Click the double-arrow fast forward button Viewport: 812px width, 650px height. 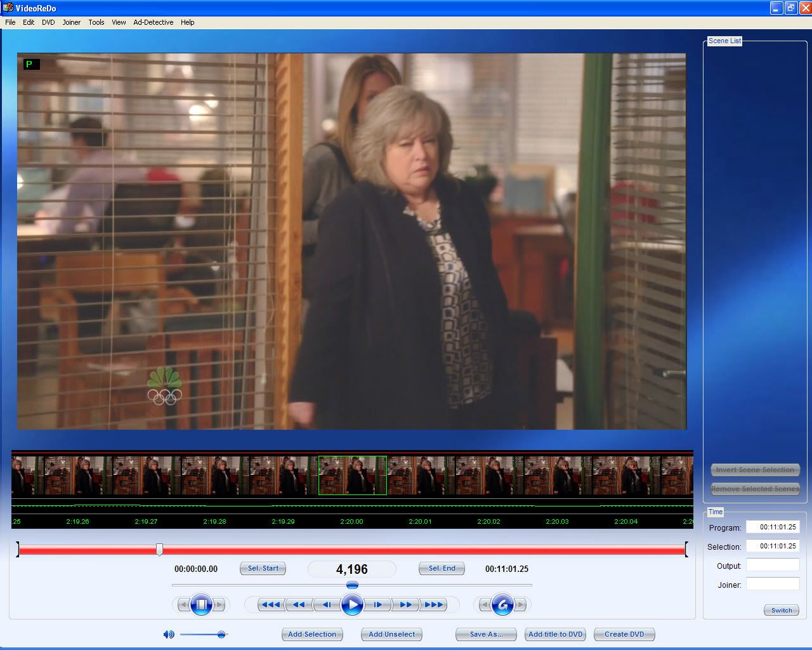point(406,605)
